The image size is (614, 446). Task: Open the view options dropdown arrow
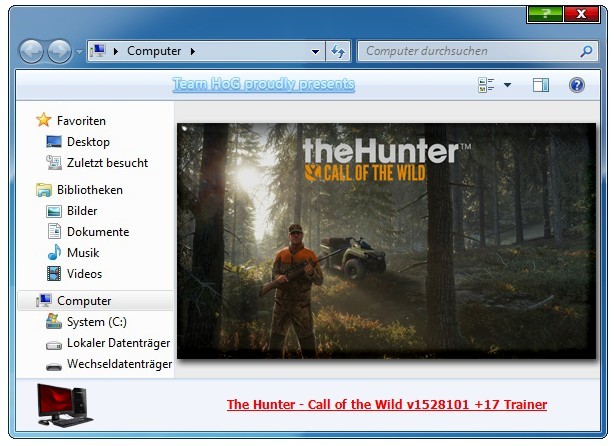[x=507, y=85]
